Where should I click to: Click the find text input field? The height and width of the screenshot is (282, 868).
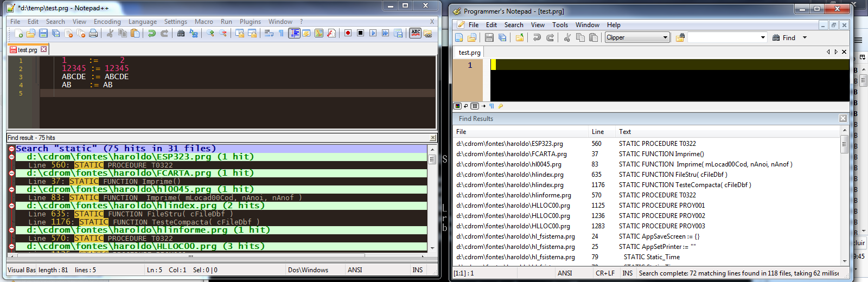[x=723, y=37]
